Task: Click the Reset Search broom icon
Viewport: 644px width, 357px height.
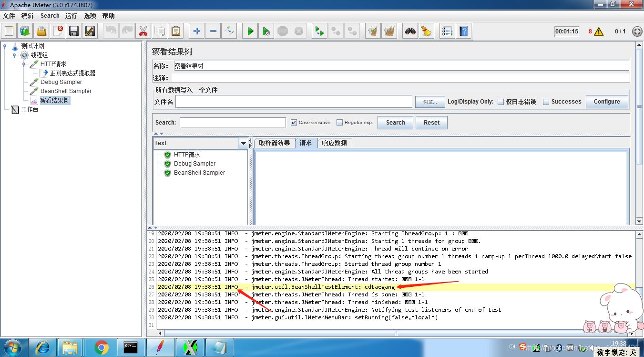Action: (426, 31)
